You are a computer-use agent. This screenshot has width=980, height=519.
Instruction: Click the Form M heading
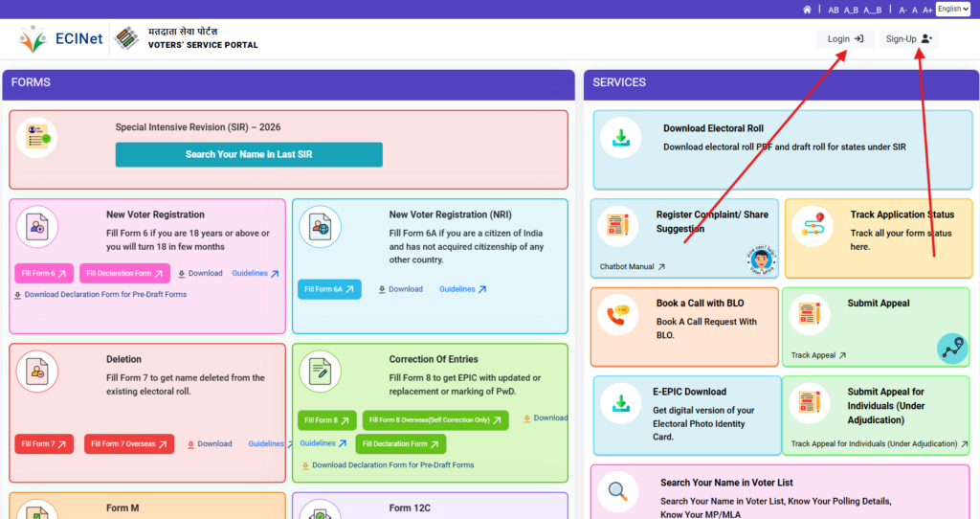(x=122, y=508)
